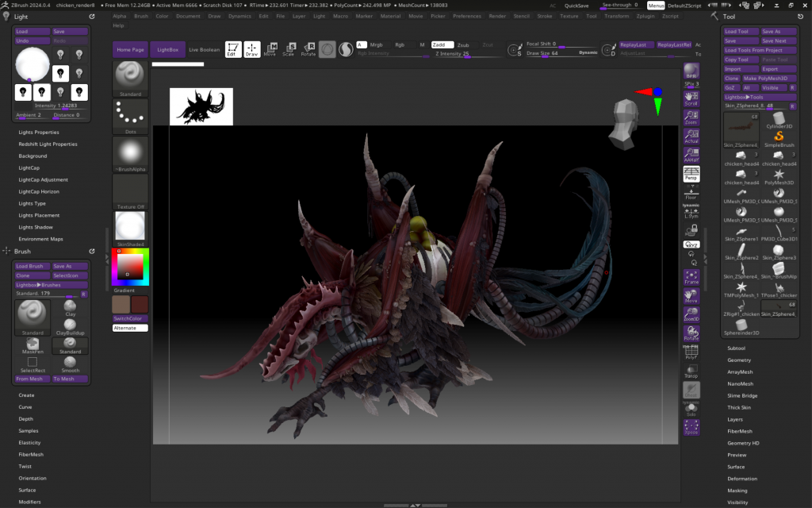
Task: Open the BrushAlpha alpha picker
Action: (x=130, y=155)
